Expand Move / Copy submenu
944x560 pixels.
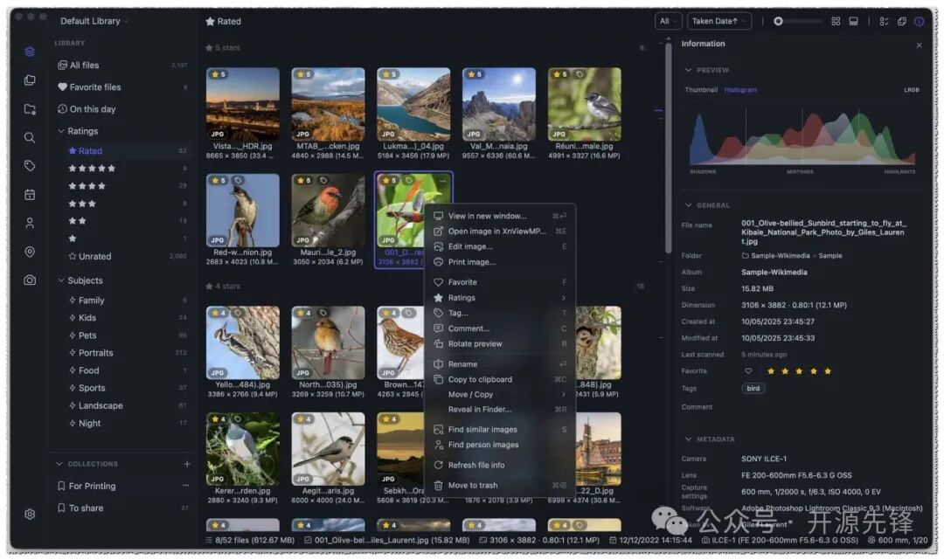point(500,395)
